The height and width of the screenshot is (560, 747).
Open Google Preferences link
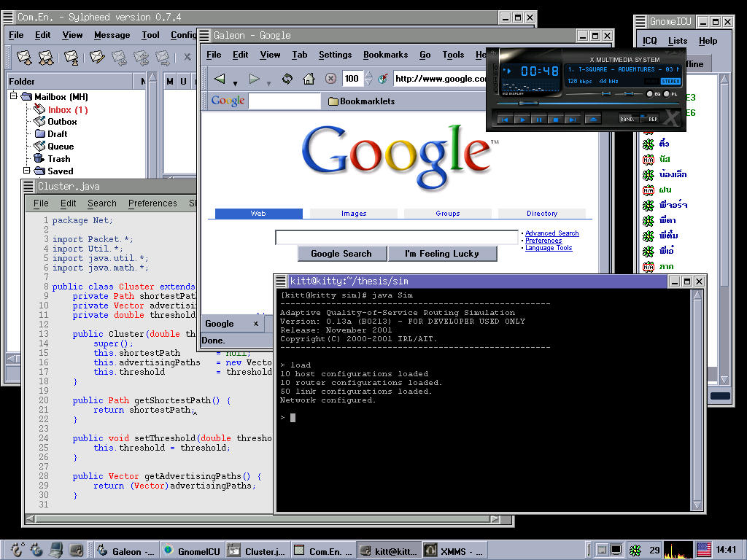pos(543,241)
